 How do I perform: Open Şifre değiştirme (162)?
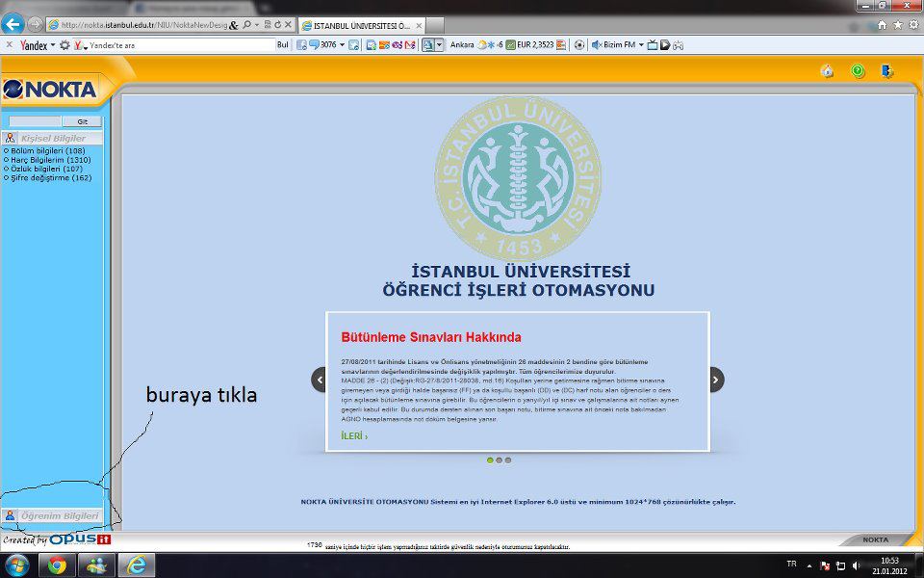click(51, 177)
